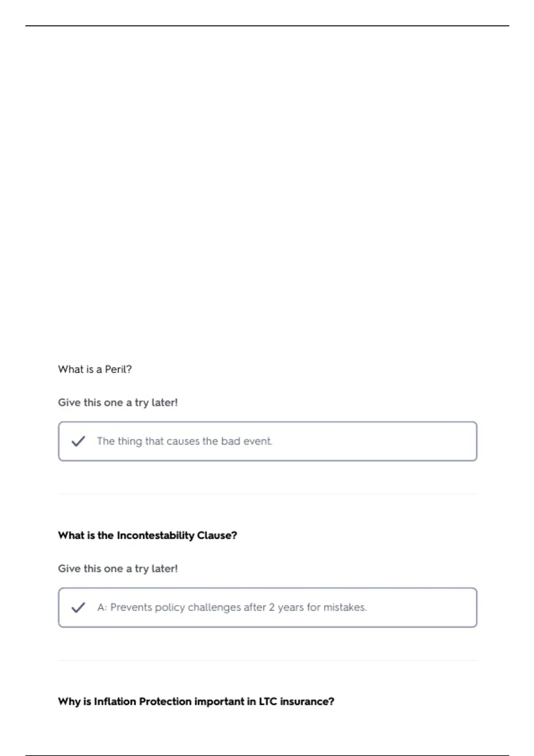534x756 pixels.
Task: Select the answer box containing 'The thing that causes'
Action: [267, 441]
